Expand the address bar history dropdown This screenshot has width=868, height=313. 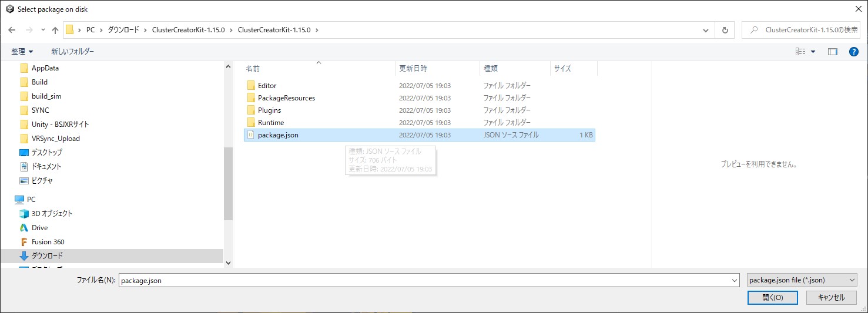click(x=706, y=30)
